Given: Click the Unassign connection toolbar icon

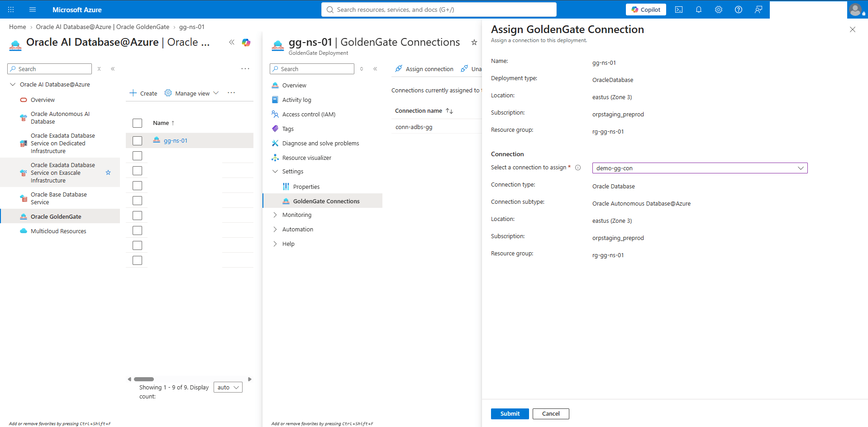Looking at the screenshot, I should pos(464,69).
